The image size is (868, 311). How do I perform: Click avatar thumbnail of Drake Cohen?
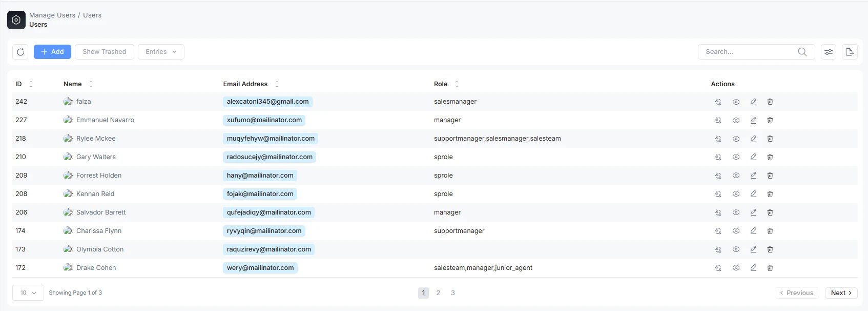pyautogui.click(x=68, y=268)
